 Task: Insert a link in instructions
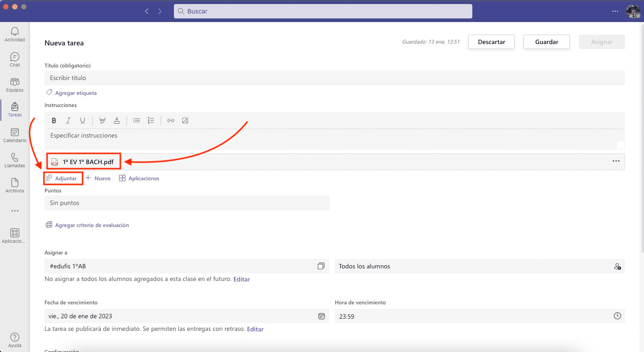click(170, 120)
